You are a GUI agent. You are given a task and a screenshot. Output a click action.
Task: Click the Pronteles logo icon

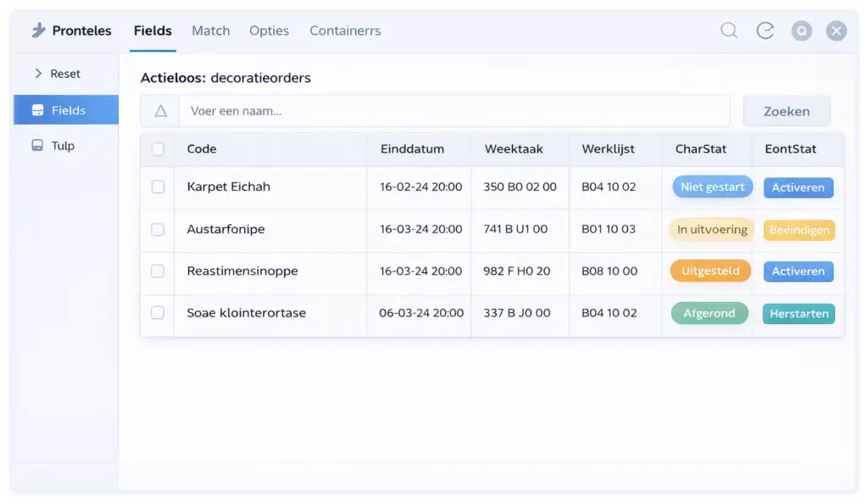(x=39, y=31)
